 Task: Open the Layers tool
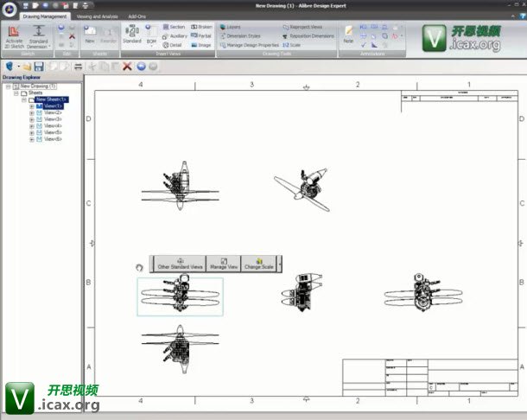pyautogui.click(x=230, y=27)
